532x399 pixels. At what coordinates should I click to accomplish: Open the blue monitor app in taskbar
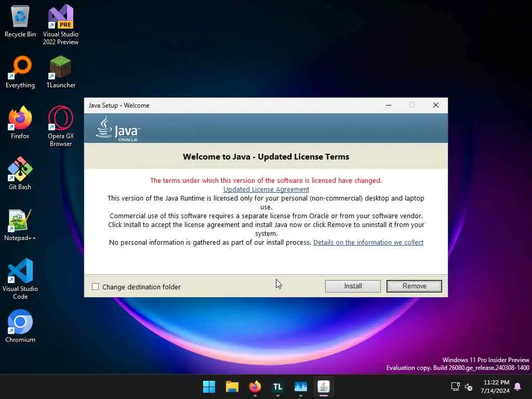pos(301,387)
